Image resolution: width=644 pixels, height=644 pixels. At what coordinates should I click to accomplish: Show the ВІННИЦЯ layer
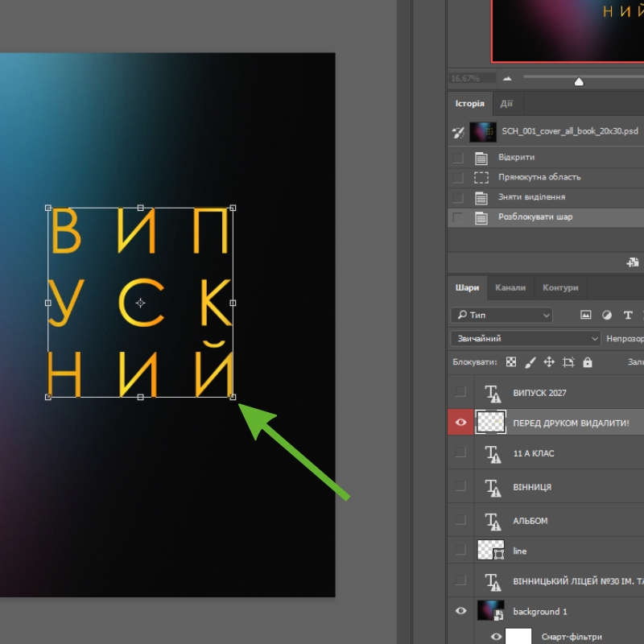point(460,486)
